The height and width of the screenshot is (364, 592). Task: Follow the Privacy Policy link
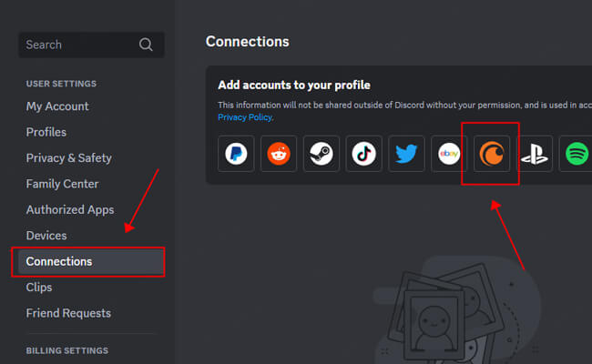point(245,117)
